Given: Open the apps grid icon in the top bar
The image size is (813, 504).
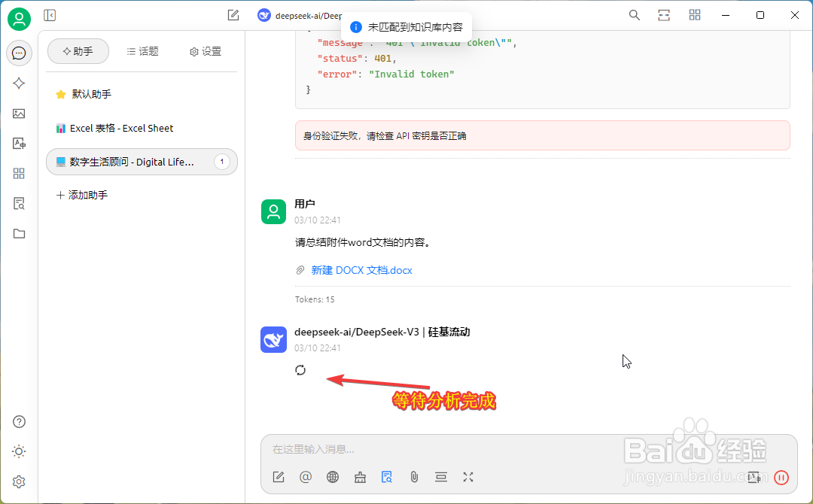Looking at the screenshot, I should pos(695,16).
